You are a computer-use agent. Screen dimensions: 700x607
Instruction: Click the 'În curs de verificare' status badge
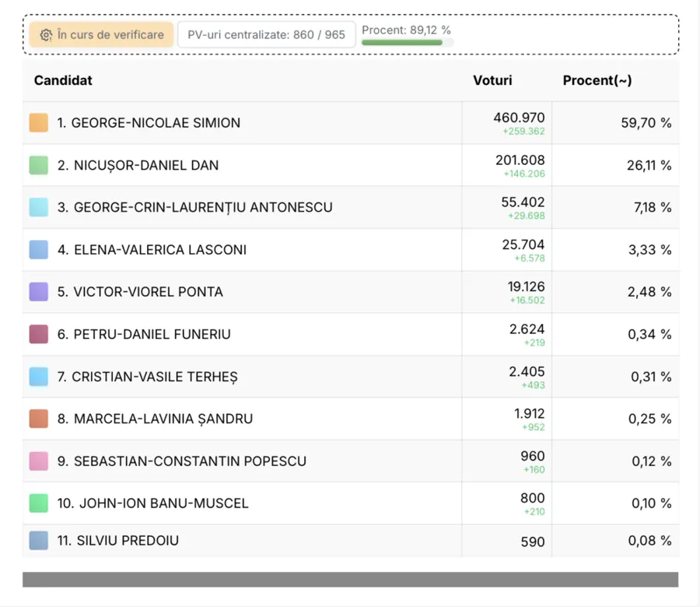point(101,35)
